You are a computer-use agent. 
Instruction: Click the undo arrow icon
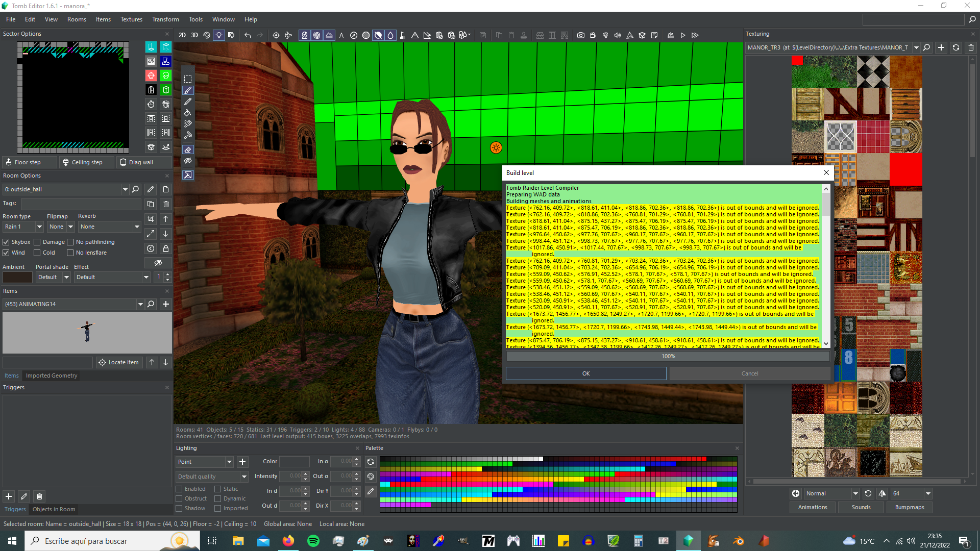248,35
